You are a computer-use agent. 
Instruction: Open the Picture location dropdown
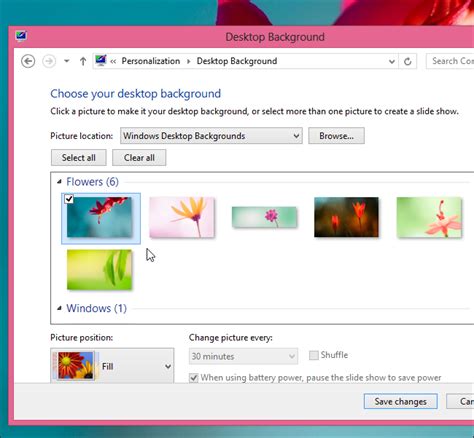pyautogui.click(x=211, y=136)
